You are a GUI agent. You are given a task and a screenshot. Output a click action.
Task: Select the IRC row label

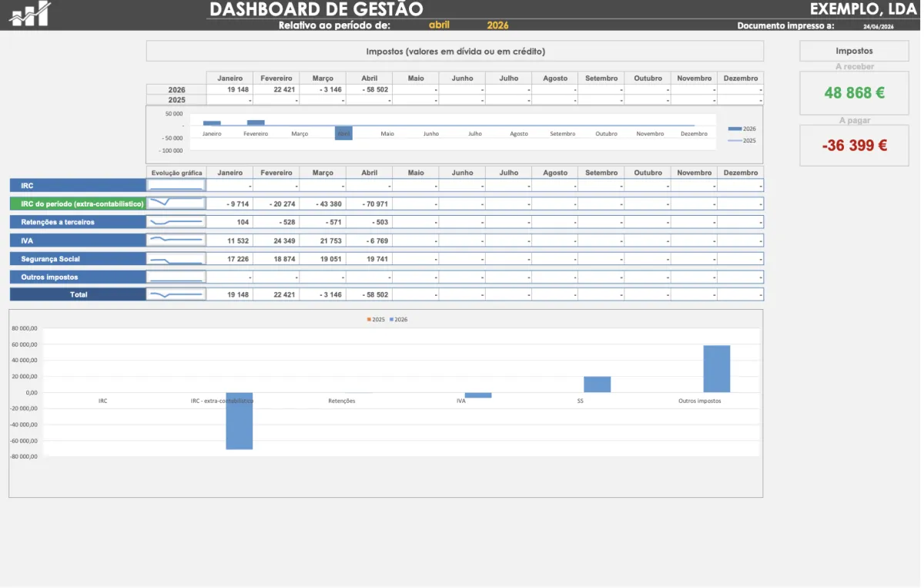78,186
